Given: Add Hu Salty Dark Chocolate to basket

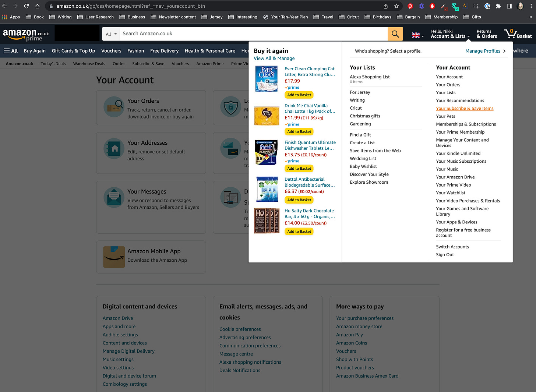Looking at the screenshot, I should tap(299, 232).
